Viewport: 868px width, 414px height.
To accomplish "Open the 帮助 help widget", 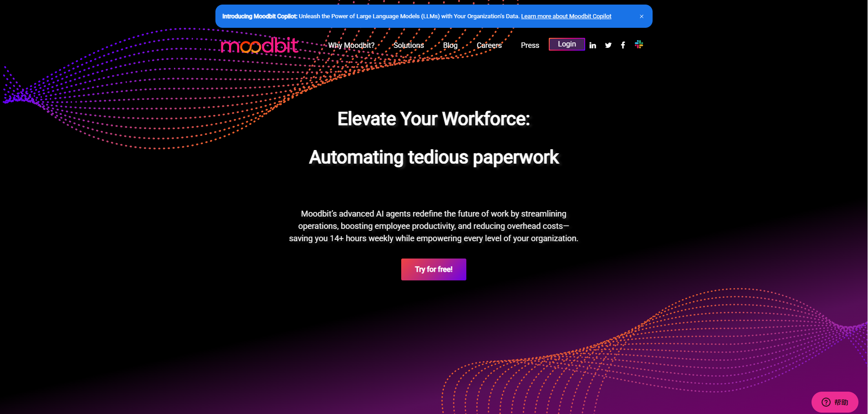I will 835,402.
